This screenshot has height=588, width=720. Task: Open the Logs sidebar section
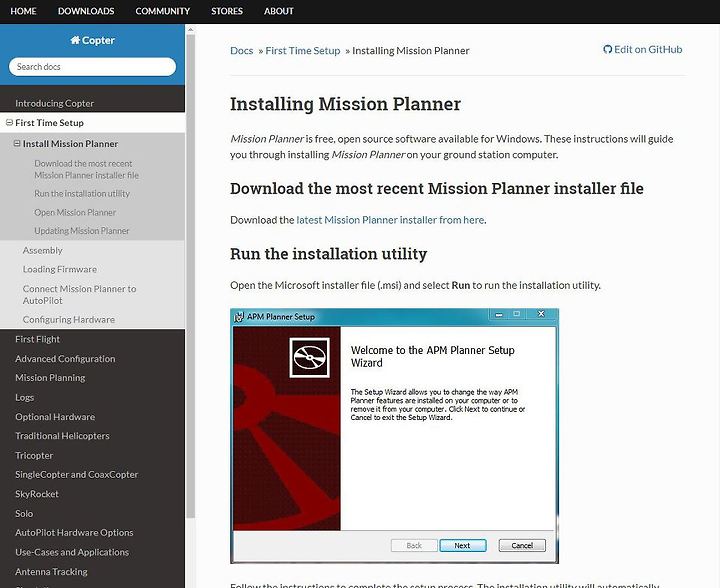click(x=24, y=398)
